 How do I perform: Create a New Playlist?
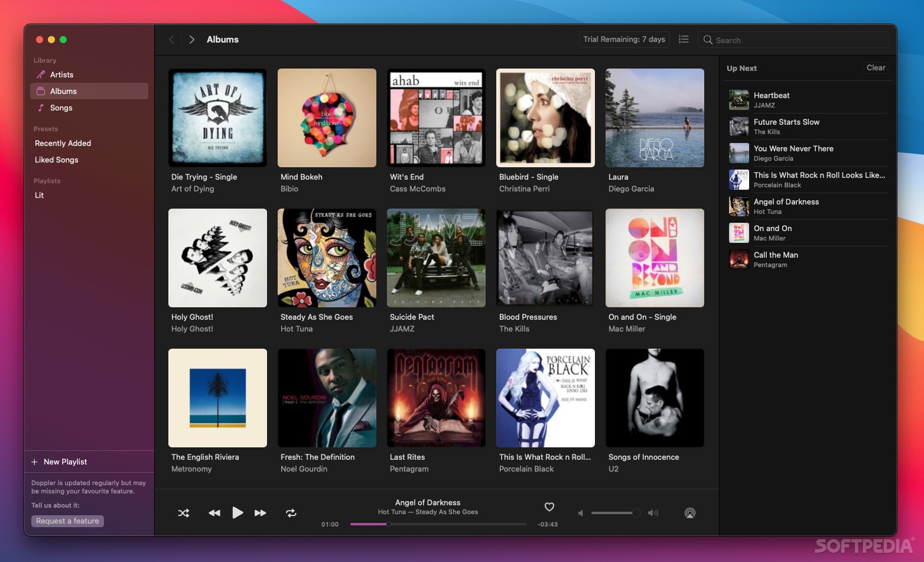65,462
